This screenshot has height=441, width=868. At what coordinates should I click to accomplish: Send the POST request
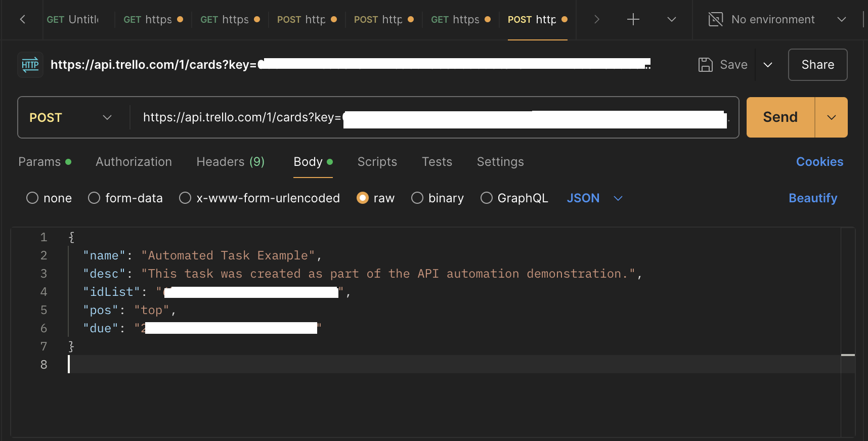click(780, 117)
